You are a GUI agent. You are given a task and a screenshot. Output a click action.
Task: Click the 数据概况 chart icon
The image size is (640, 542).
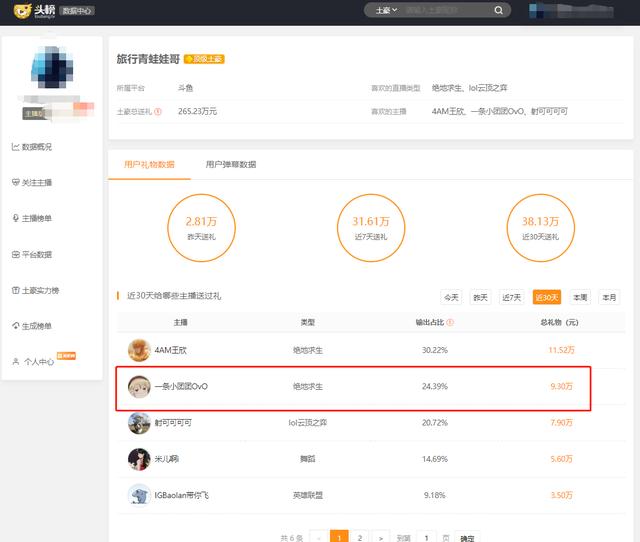click(16, 147)
